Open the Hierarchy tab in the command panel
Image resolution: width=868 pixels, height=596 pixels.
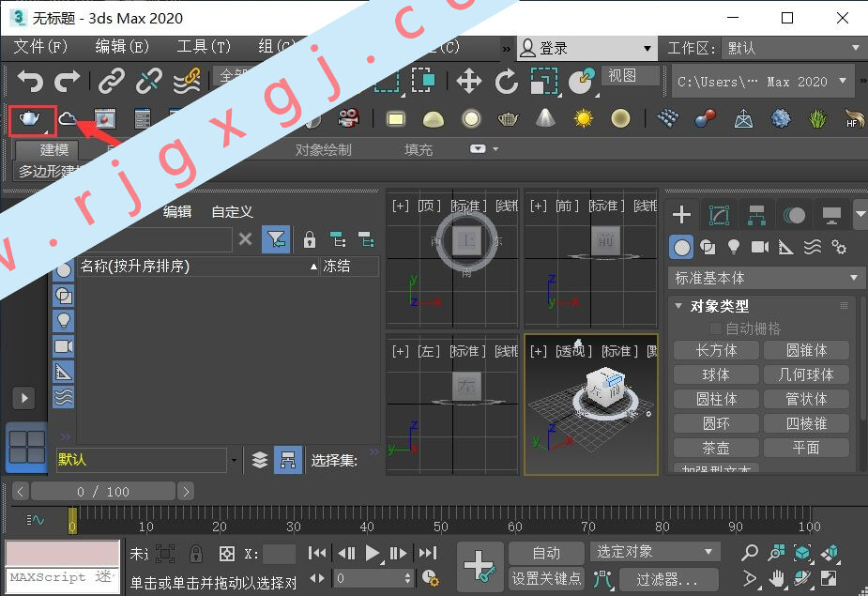(x=756, y=215)
